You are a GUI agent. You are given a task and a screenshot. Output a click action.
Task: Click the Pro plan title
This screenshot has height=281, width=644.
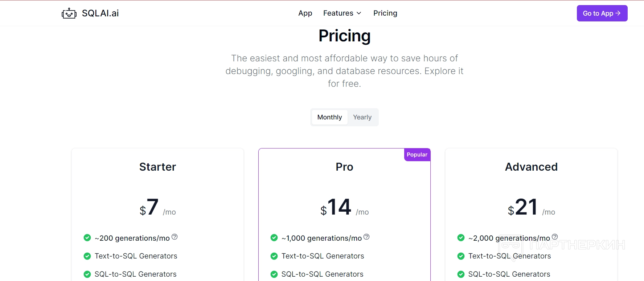click(x=344, y=167)
